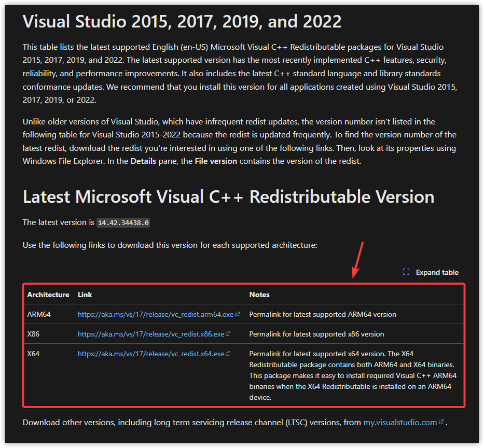Click the Architecture column header
Viewport: 484px width, 448px height.
point(48,295)
